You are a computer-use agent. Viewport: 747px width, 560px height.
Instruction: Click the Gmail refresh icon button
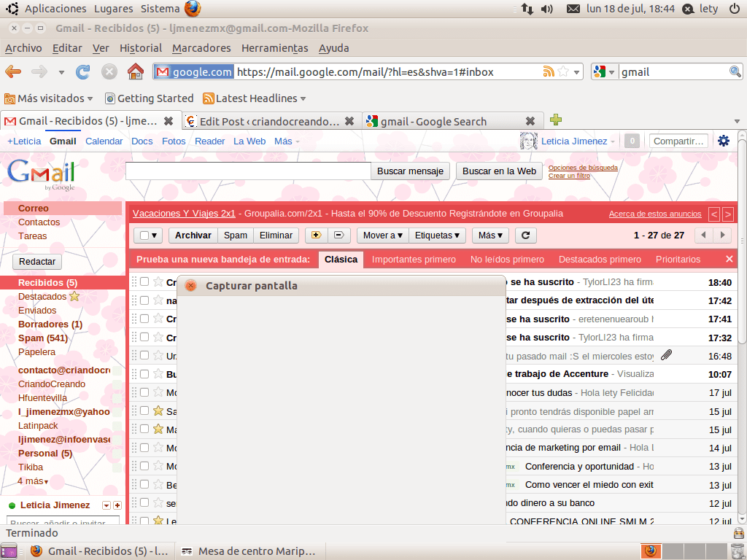(525, 236)
